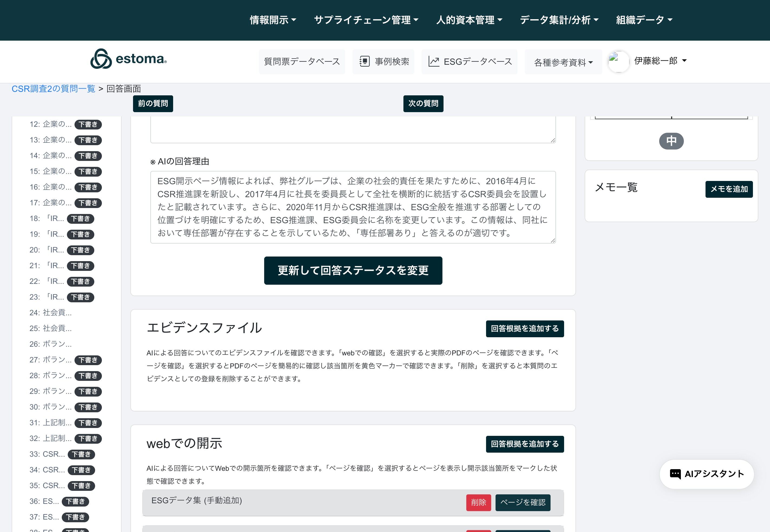
Task: Click inside the AIの回答理由 text area
Action: point(353,207)
